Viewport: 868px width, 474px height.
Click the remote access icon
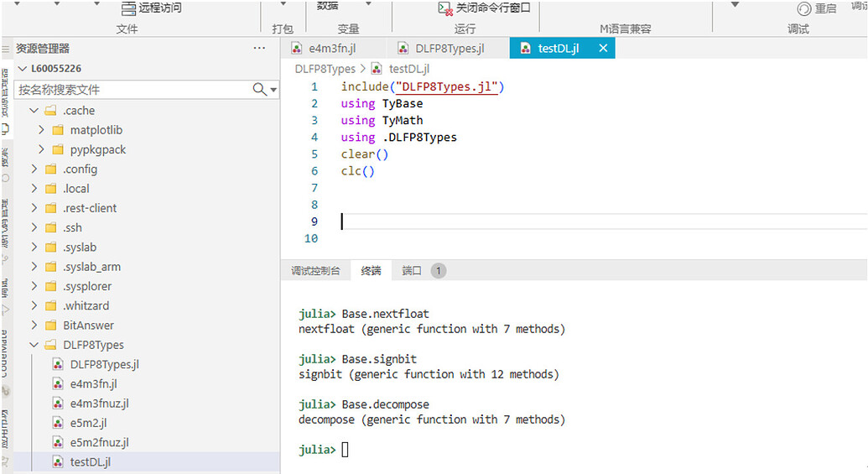(x=127, y=8)
